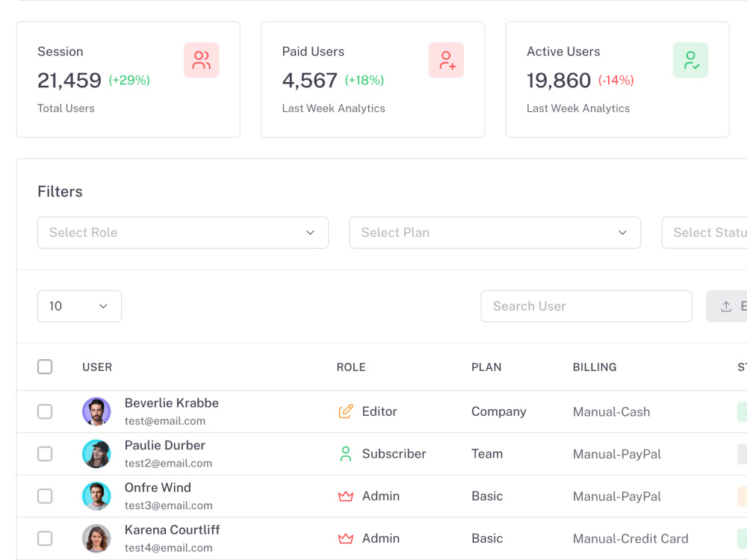Click the export upload icon button
Screen dimensions: 747x560
(726, 306)
